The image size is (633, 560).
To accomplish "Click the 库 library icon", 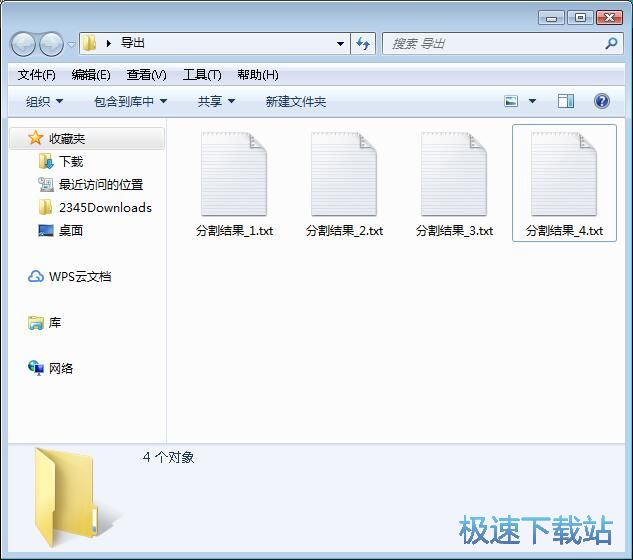I will click(x=36, y=323).
